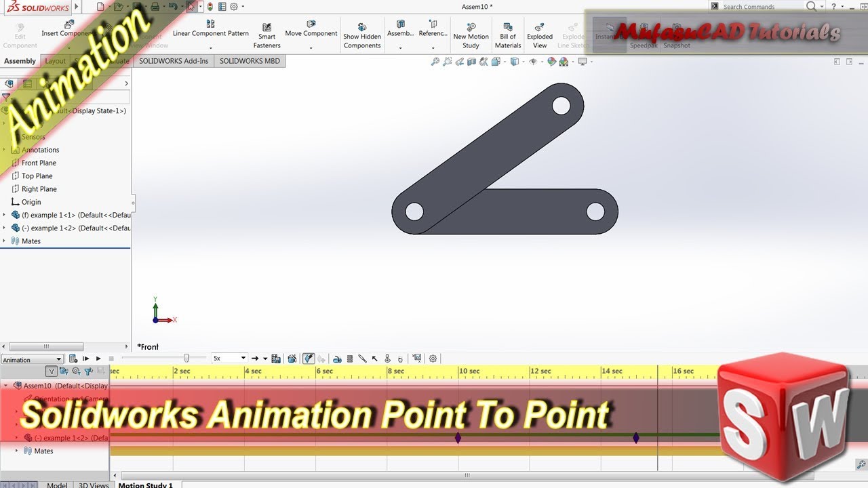The height and width of the screenshot is (488, 868).
Task: Click the Rebuild traffic light icon
Action: point(210,7)
